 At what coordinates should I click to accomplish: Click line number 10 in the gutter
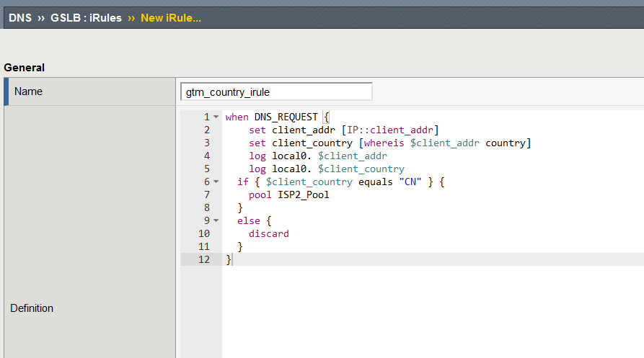(204, 234)
